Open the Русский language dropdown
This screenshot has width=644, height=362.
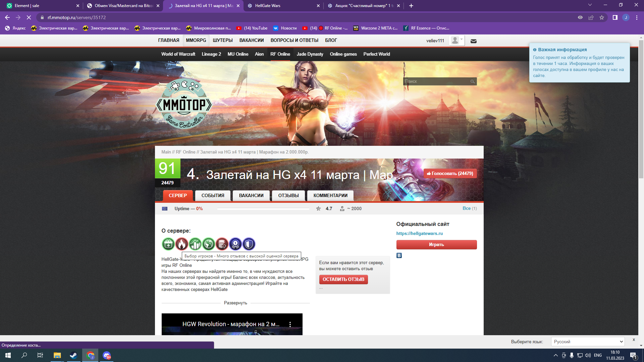click(588, 342)
